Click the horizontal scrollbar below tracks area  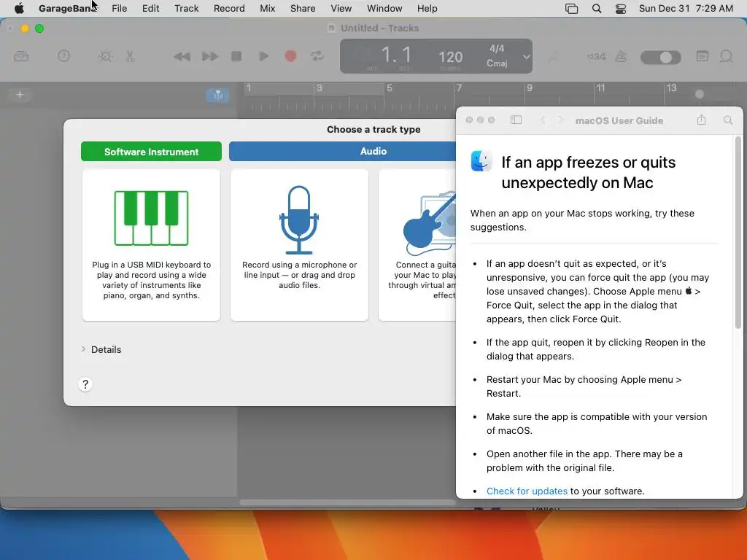tap(348, 502)
